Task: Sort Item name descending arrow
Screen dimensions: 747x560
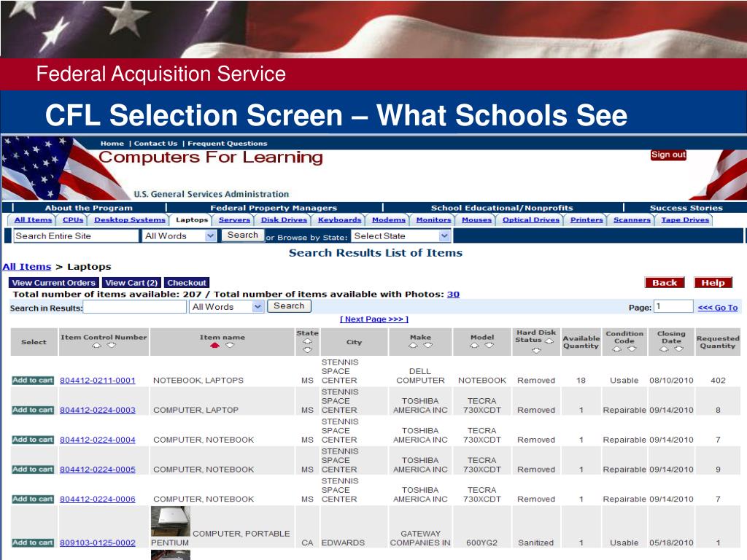Action: 230,345
